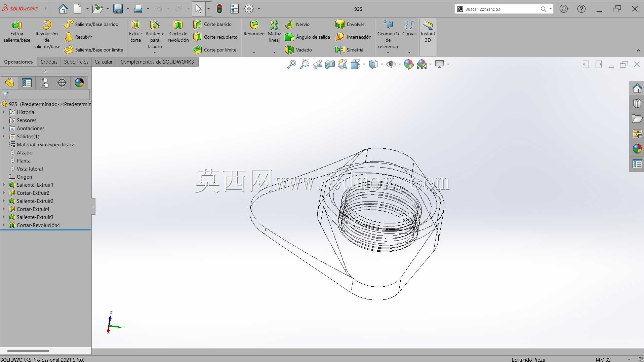Switch to the Calcular tab
644x362 pixels.
pos(104,62)
